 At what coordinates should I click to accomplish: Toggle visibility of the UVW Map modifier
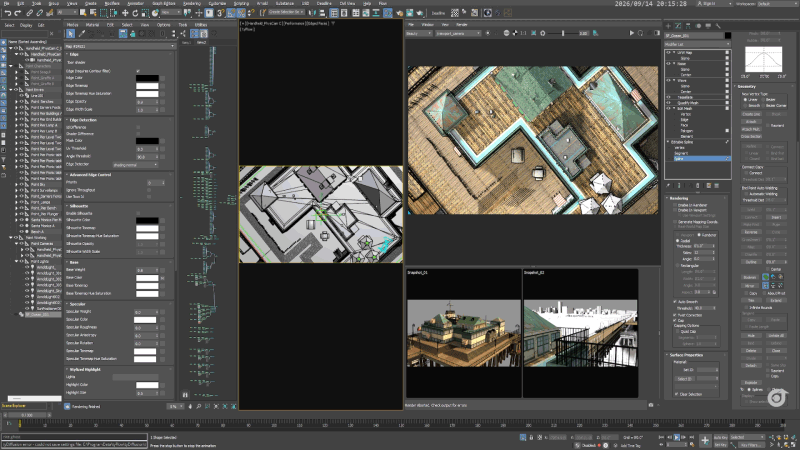pos(668,53)
